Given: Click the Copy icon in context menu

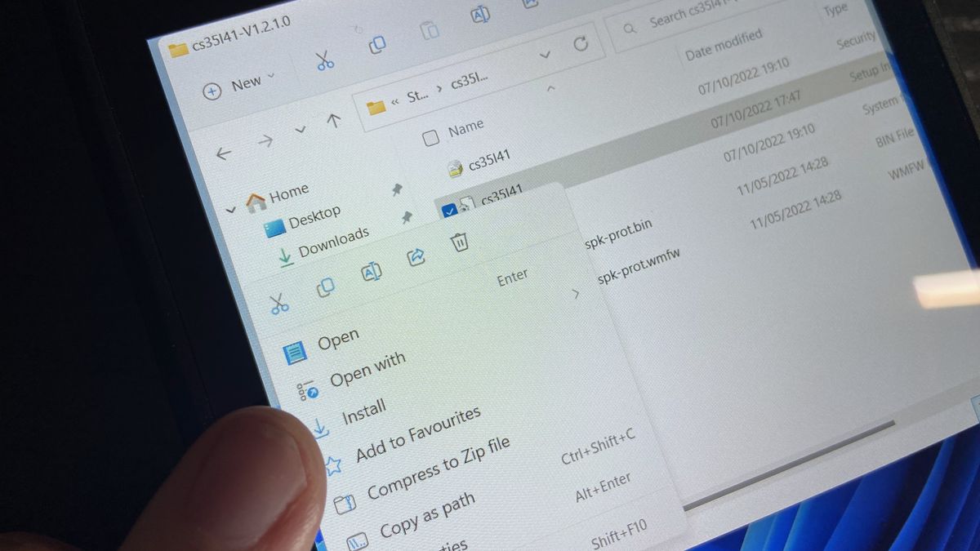Looking at the screenshot, I should 326,287.
